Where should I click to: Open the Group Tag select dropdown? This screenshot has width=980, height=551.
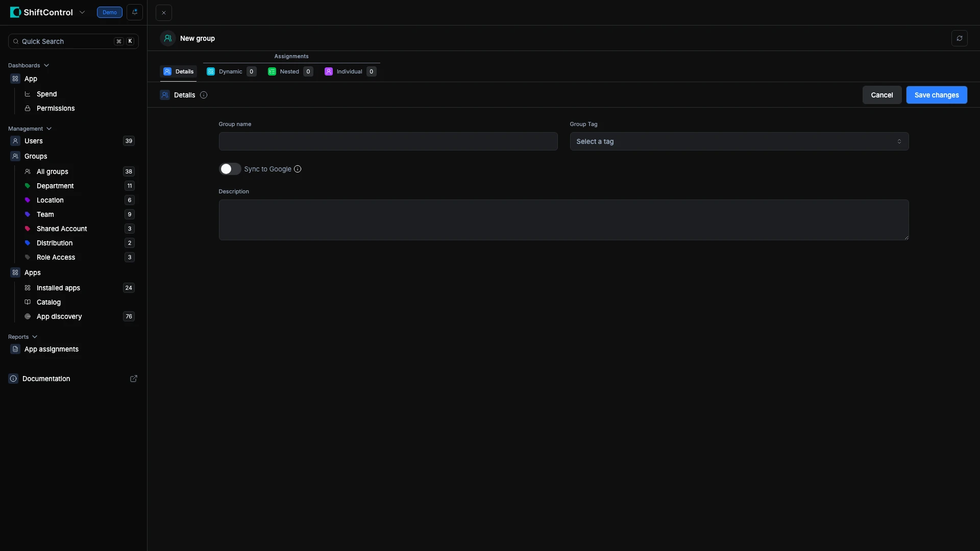739,141
